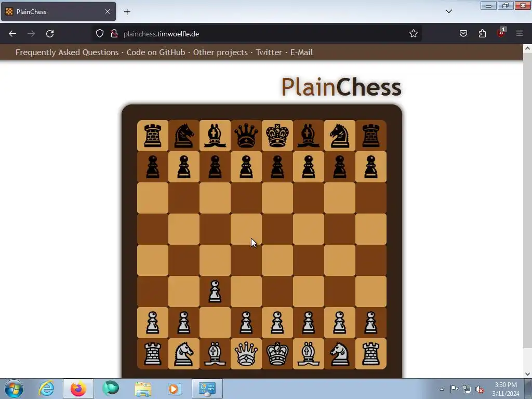Image resolution: width=532 pixels, height=399 pixels.
Task: Select the black rook on h8
Action: tap(371, 136)
